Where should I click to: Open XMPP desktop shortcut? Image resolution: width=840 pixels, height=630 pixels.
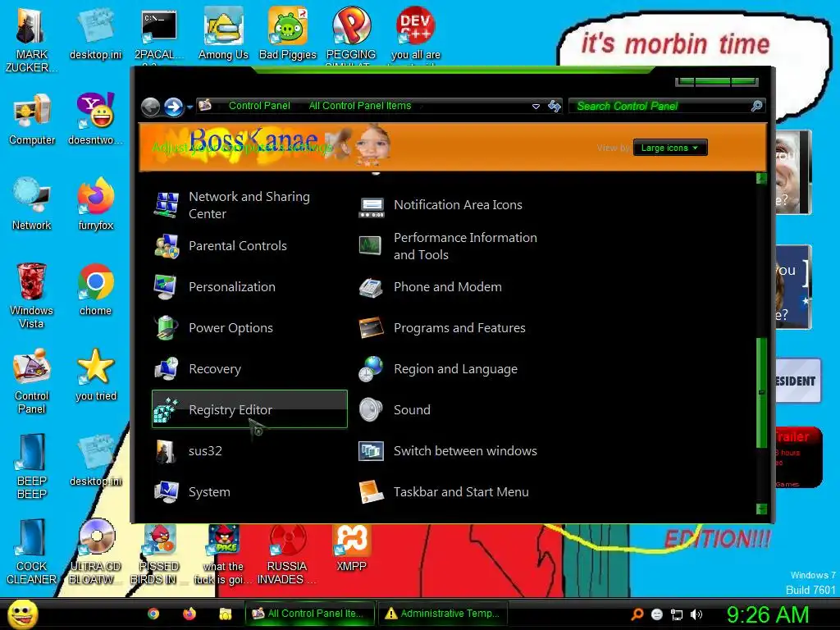pos(351,547)
